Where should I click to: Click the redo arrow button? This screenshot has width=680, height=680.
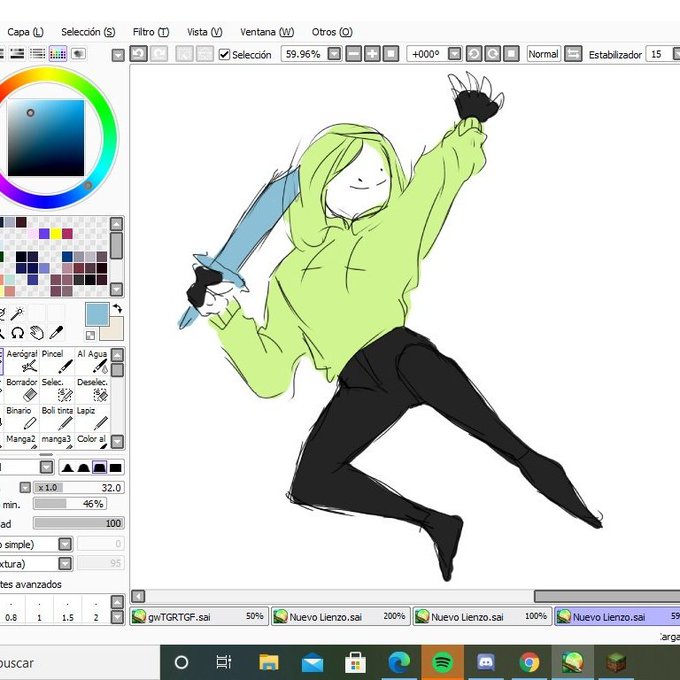159,54
